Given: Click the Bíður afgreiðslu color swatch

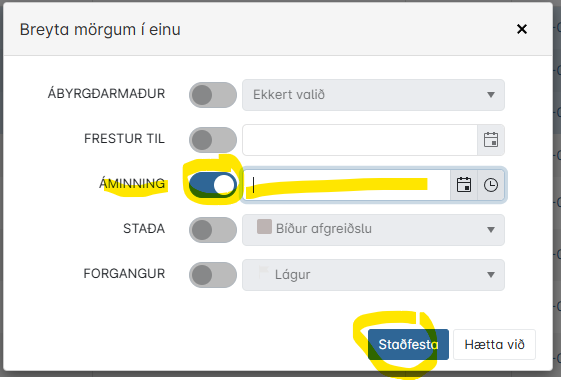Looking at the screenshot, I should (x=264, y=227).
